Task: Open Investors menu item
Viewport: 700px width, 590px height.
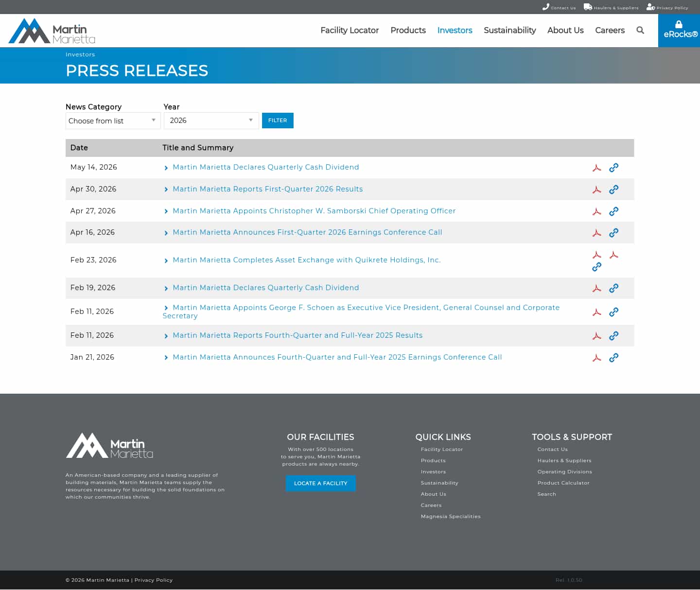Action: [x=455, y=30]
